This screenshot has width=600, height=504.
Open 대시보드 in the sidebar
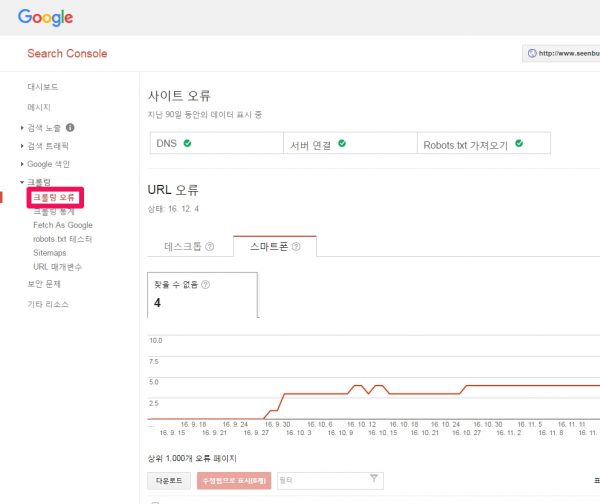point(42,87)
